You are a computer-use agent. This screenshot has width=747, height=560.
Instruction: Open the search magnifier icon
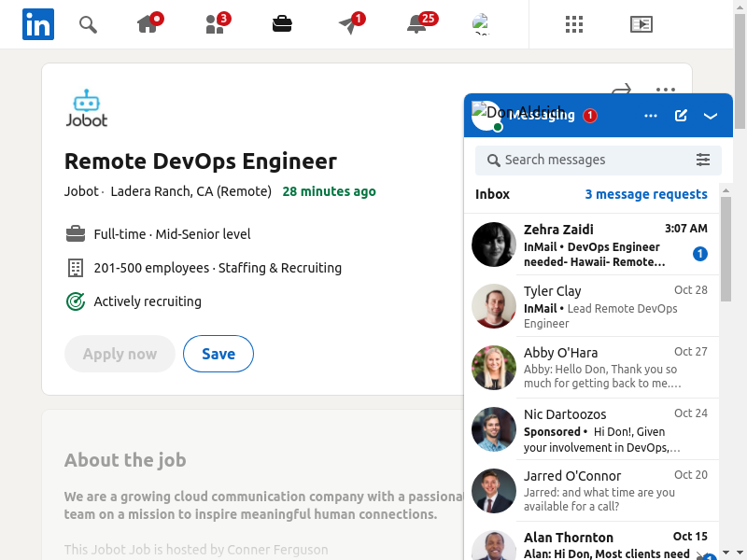coord(88,24)
